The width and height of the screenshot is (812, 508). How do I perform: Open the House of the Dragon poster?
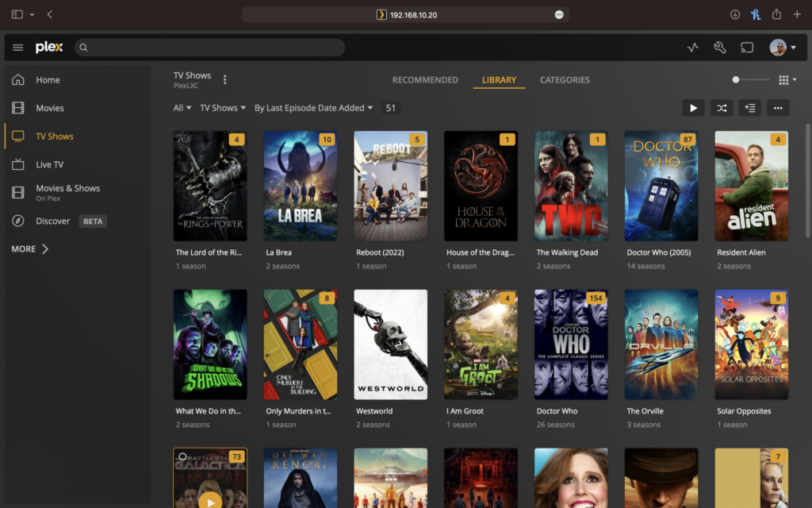pos(481,186)
